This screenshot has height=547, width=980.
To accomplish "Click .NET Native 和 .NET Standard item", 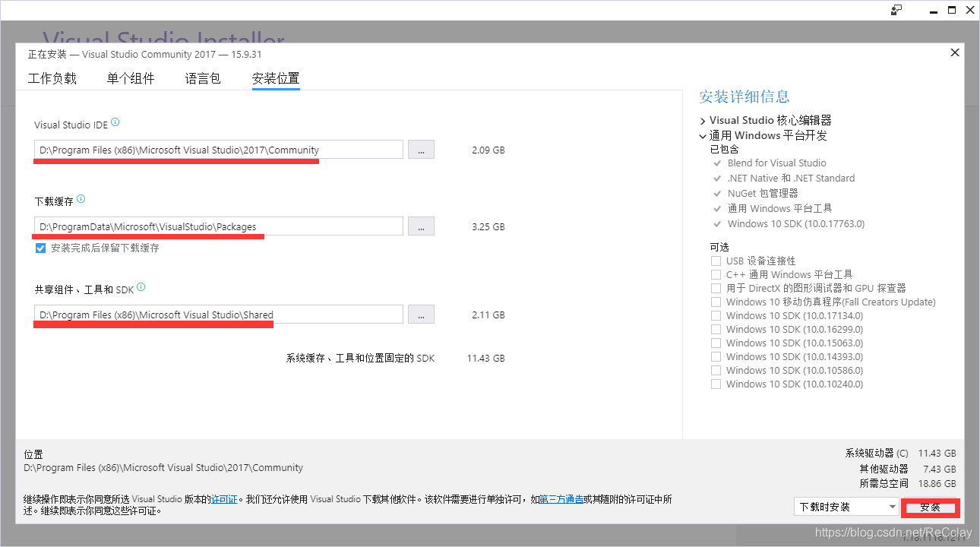I will coord(791,178).
